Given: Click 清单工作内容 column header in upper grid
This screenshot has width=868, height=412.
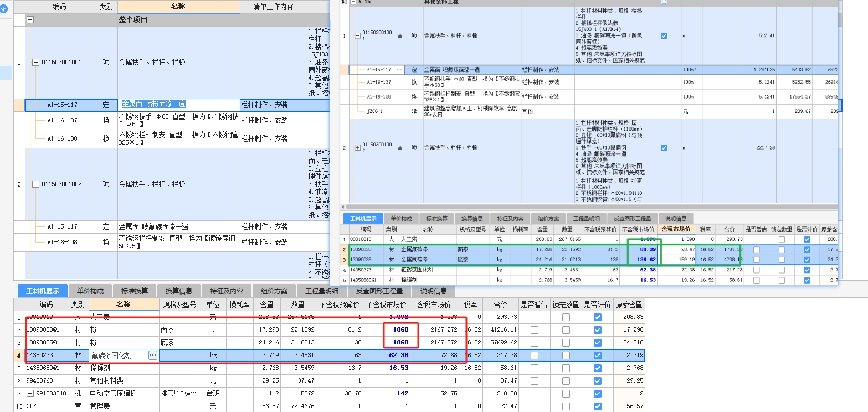Looking at the screenshot, I should click(x=273, y=7).
